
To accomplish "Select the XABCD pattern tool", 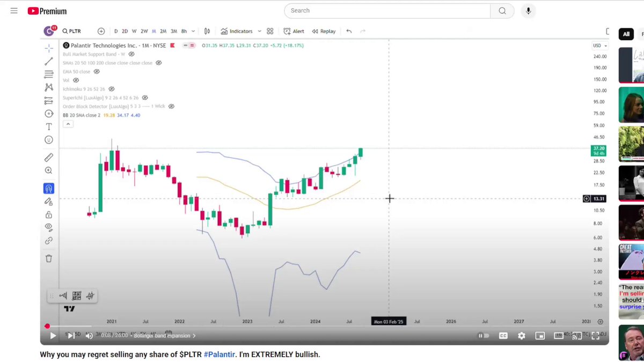I will click(x=49, y=87).
